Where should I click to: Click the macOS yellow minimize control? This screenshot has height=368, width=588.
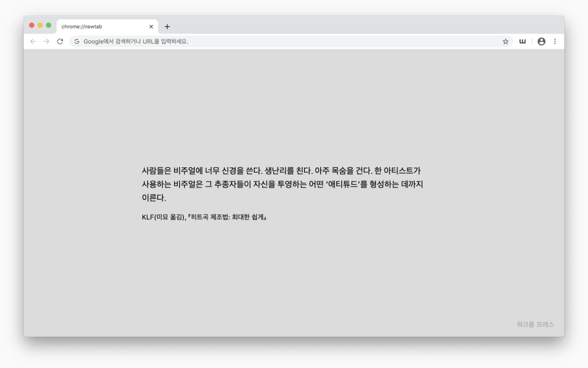pos(40,25)
